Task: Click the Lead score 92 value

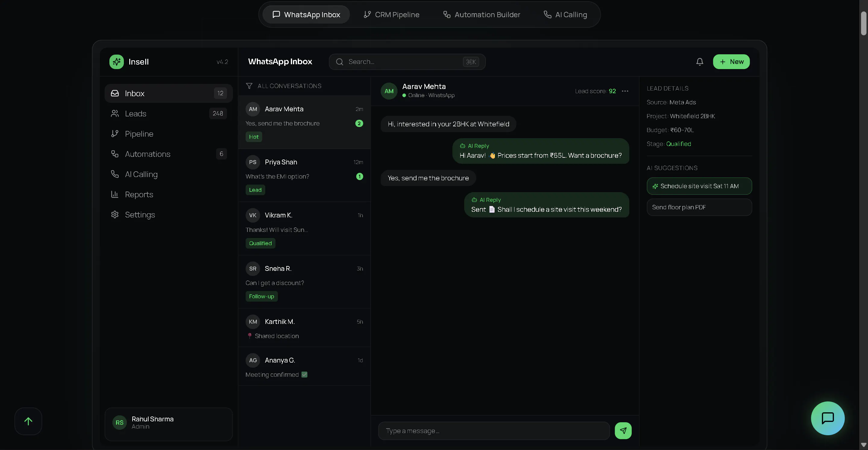Action: [612, 91]
